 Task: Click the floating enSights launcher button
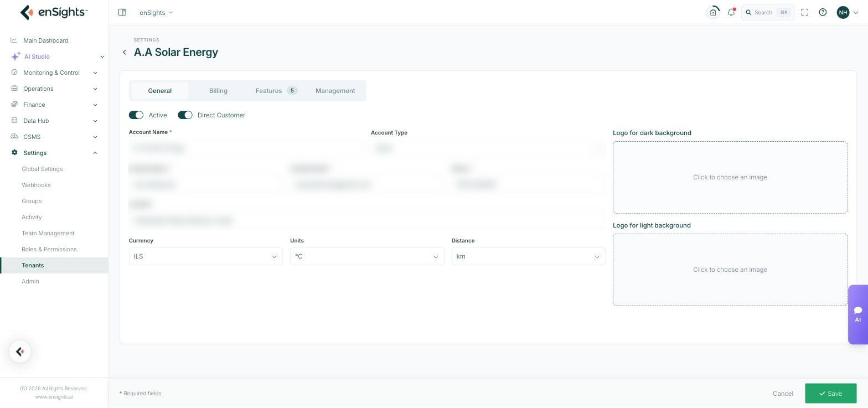point(20,352)
